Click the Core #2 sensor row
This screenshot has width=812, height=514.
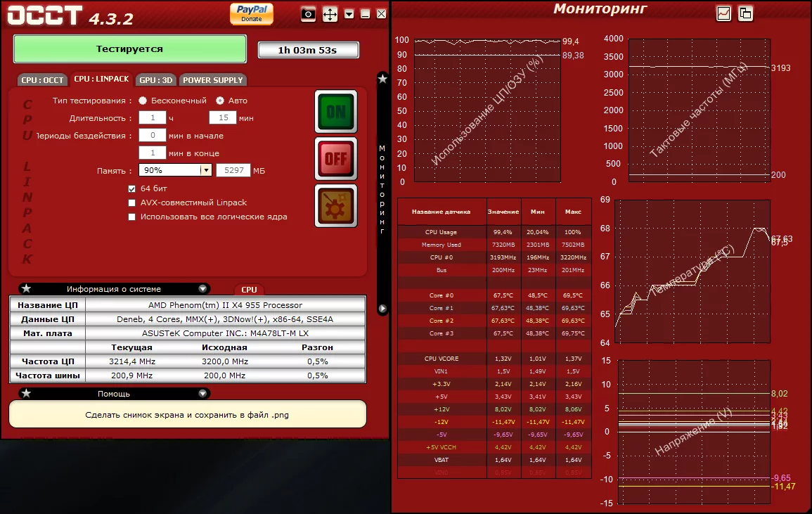[x=494, y=321]
